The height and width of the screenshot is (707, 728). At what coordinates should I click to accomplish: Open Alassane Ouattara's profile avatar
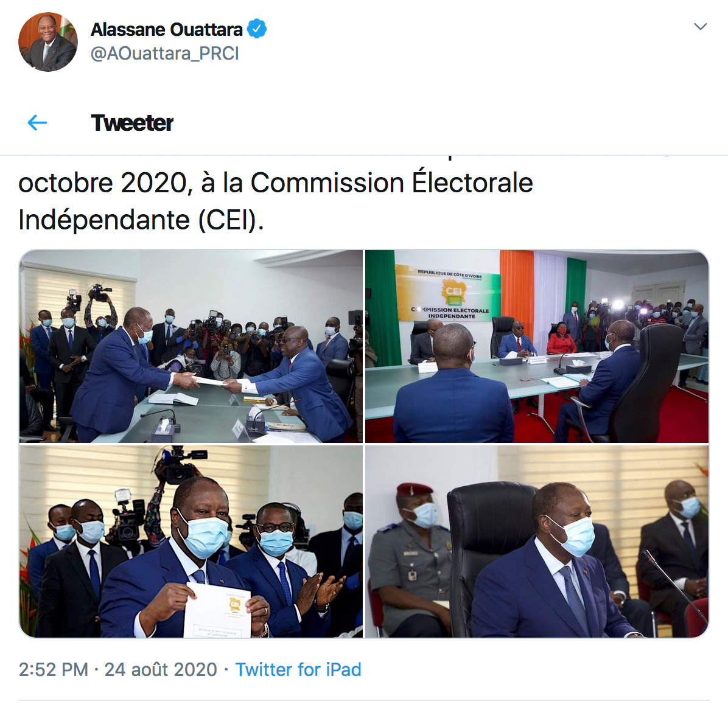[x=48, y=42]
